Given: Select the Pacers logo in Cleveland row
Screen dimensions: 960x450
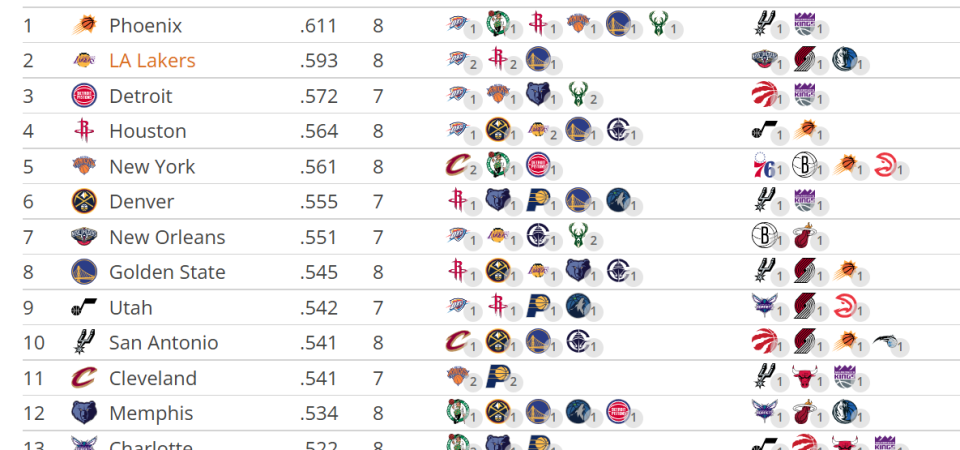Looking at the screenshot, I should point(497,377).
